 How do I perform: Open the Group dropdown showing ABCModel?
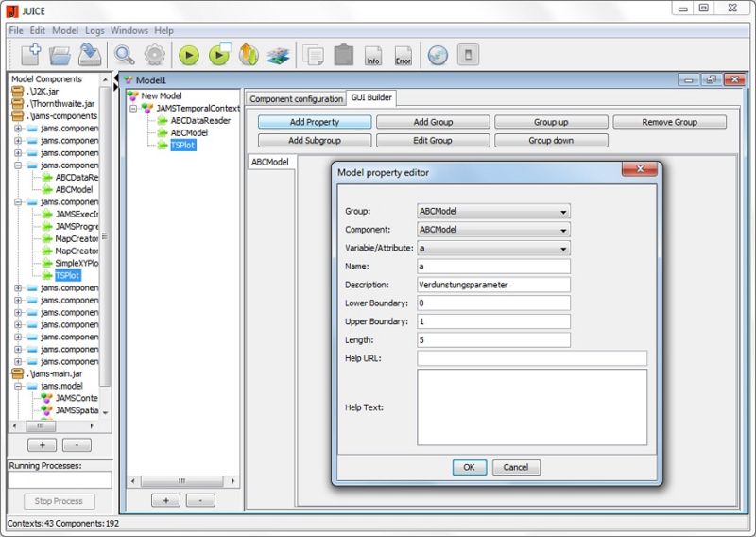click(493, 212)
